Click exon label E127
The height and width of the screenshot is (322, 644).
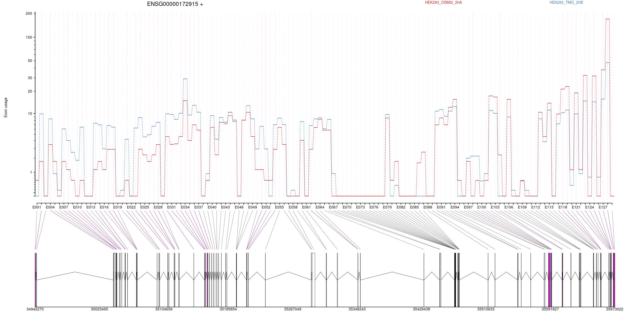click(603, 207)
